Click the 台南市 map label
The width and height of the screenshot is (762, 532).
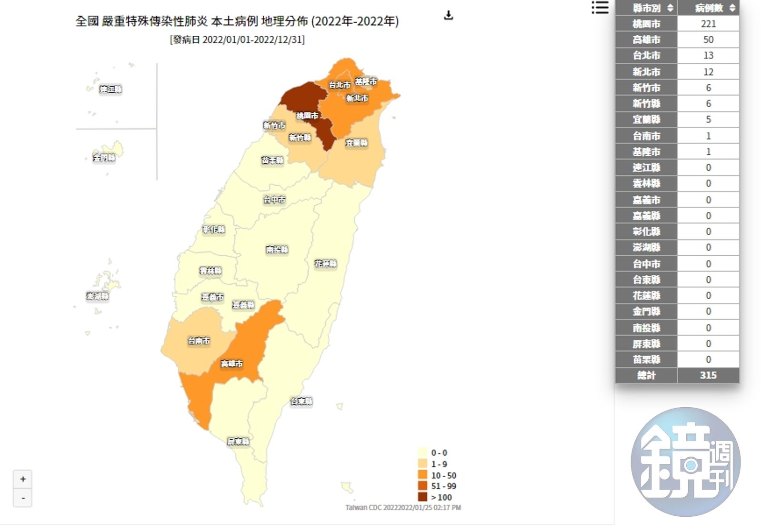pyautogui.click(x=199, y=341)
